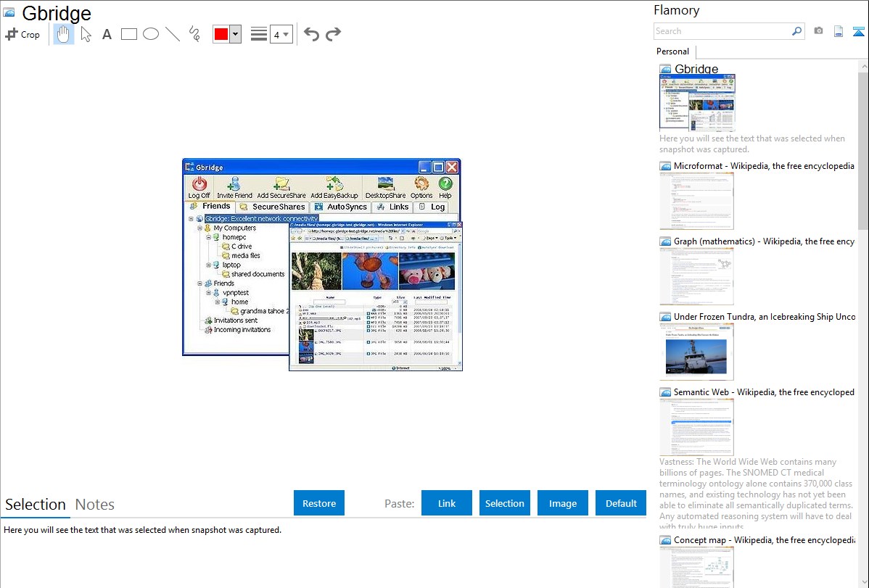The width and height of the screenshot is (869, 588).
Task: Select the Crop tool
Action: pos(22,34)
